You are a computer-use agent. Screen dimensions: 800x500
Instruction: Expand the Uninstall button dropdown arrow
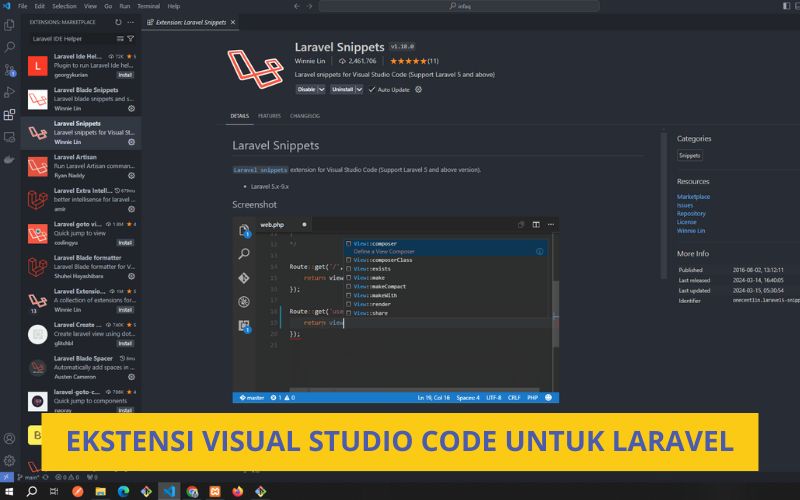(359, 89)
